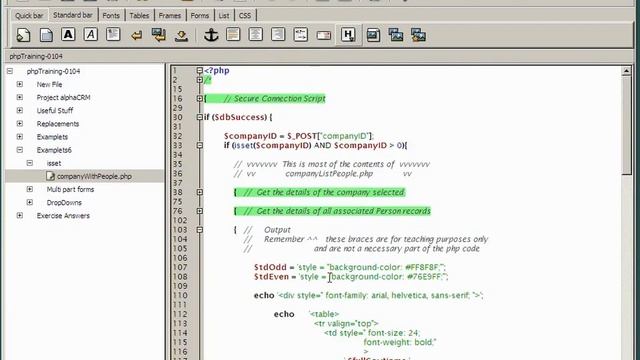Select companyWithPeople.php in the tree
The width and height of the screenshot is (640, 360).
click(x=94, y=176)
